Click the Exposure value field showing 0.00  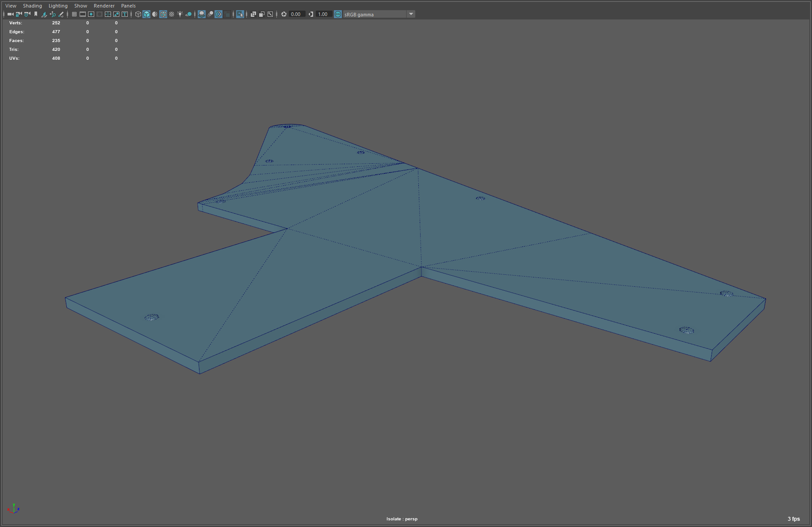coord(297,14)
